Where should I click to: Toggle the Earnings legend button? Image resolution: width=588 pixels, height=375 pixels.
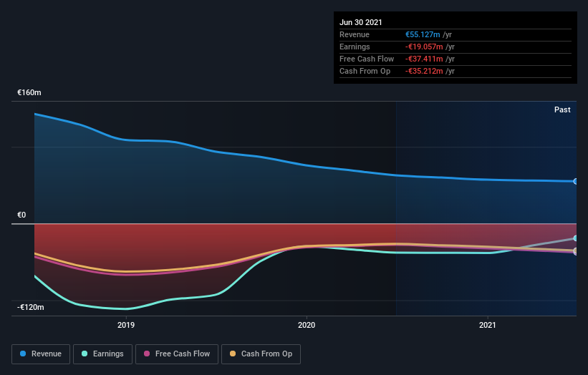[102, 354]
